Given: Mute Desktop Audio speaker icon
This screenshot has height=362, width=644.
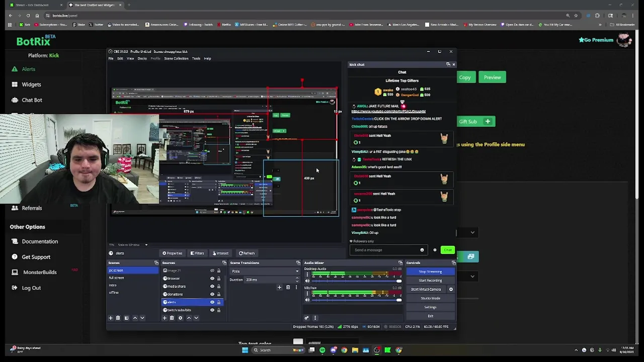Looking at the screenshot, I should 307,282.
